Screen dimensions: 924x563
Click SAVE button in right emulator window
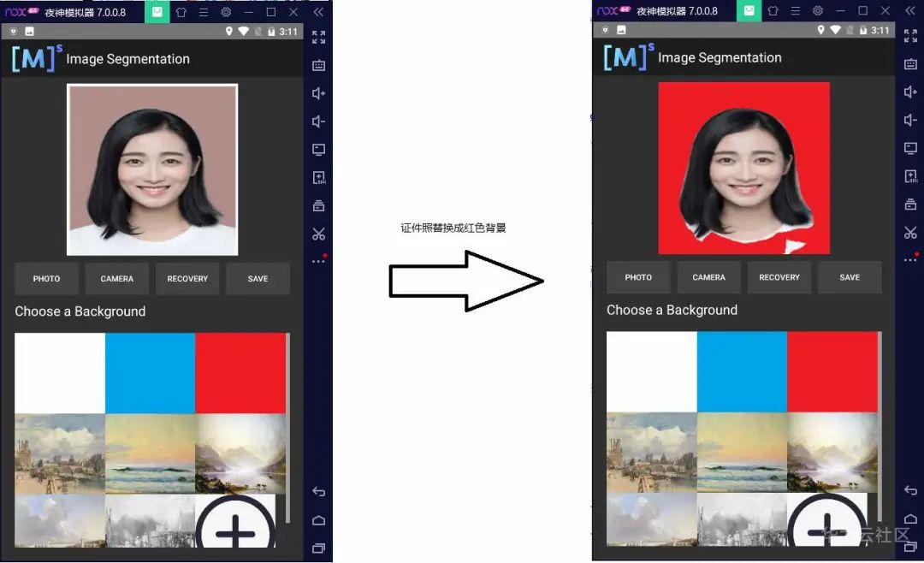pyautogui.click(x=850, y=277)
